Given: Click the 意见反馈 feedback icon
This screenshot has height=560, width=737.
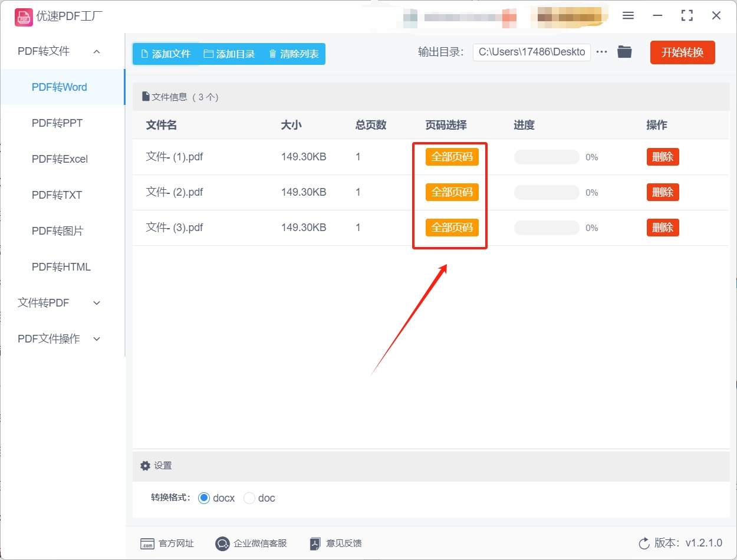Looking at the screenshot, I should pos(314,543).
